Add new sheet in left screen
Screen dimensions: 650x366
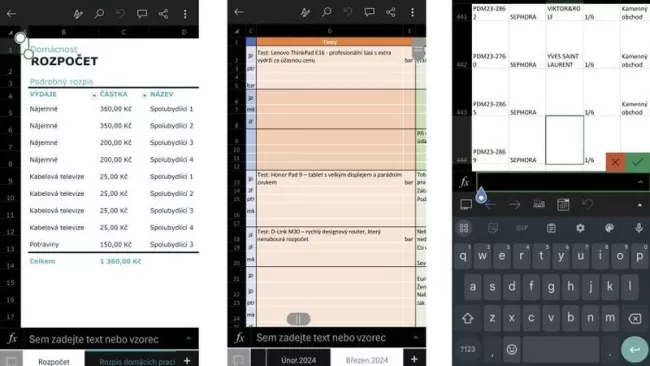(x=187, y=360)
